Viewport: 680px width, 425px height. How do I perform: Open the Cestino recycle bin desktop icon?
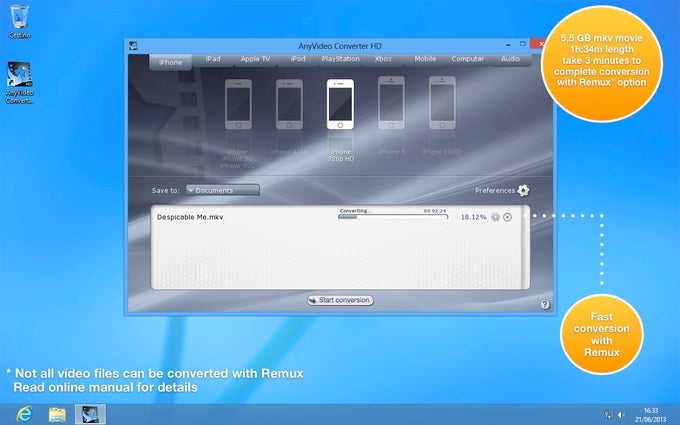coord(20,22)
